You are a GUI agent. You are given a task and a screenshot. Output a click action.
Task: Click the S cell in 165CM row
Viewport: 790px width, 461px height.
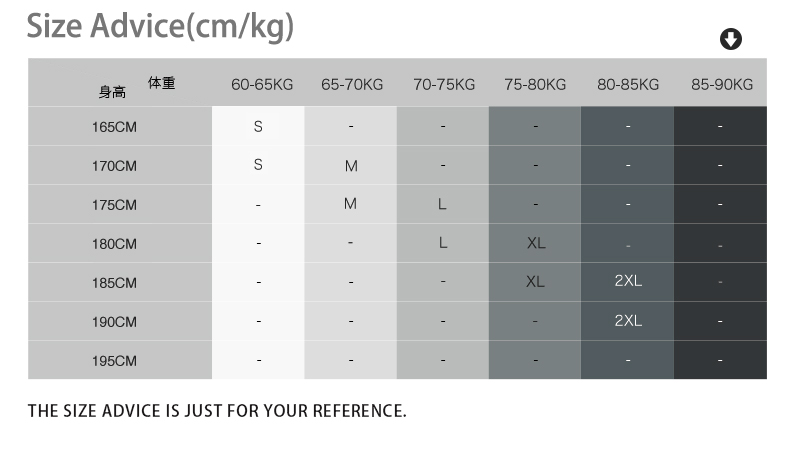click(x=258, y=126)
